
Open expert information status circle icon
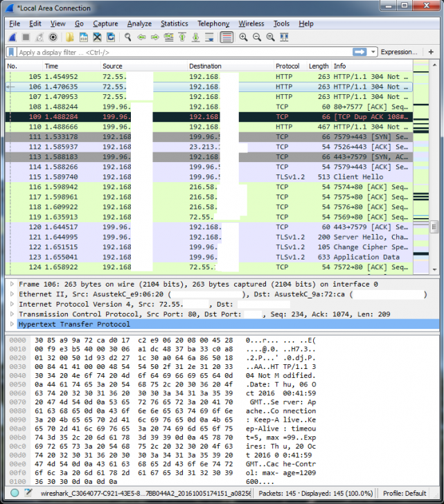(x=15, y=493)
